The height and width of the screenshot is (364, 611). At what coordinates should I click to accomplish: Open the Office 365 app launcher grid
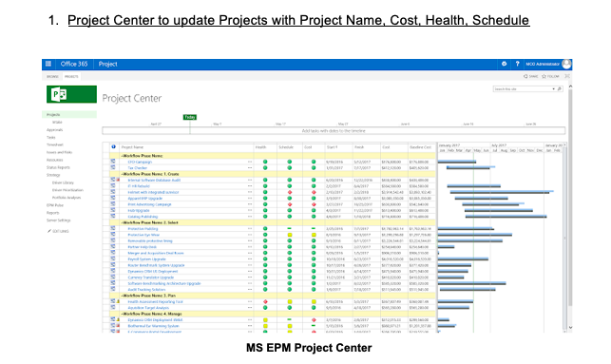(48, 64)
